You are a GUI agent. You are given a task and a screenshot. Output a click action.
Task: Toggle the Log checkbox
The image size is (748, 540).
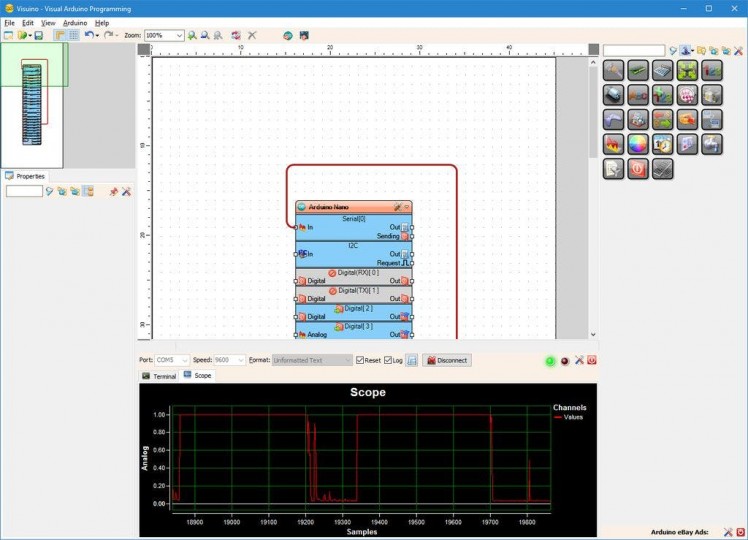(x=389, y=360)
